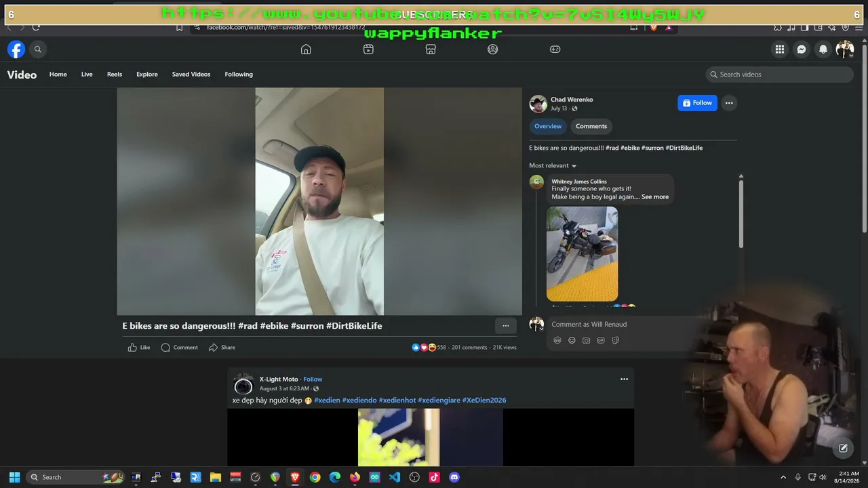Insert an avatar sticker in the comment

557,340
